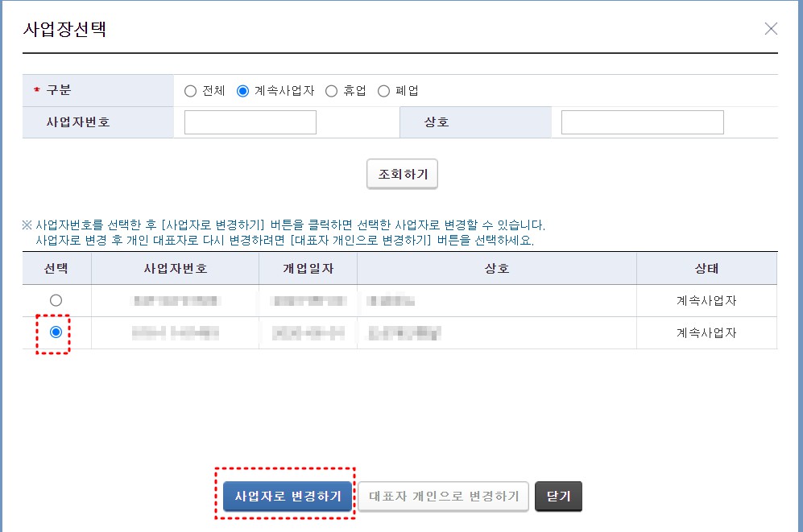The image size is (803, 532).
Task: Select the first business in the results table
Action: [x=54, y=300]
